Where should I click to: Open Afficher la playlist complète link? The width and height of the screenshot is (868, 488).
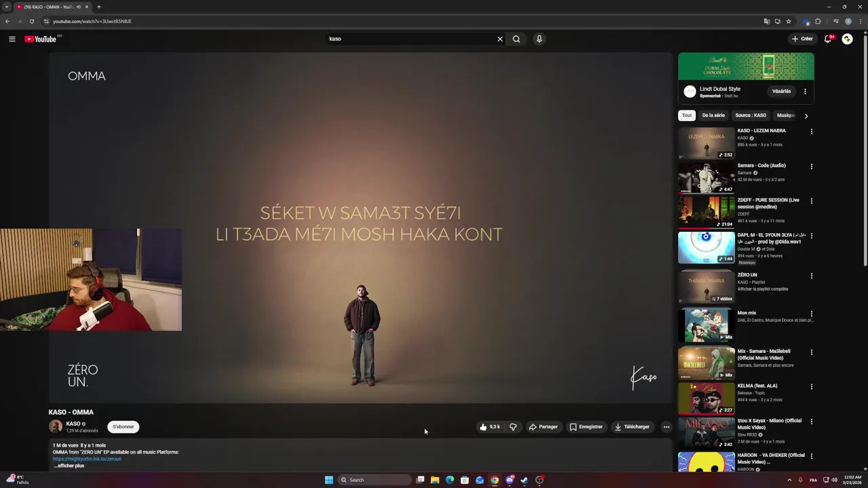[x=763, y=289]
